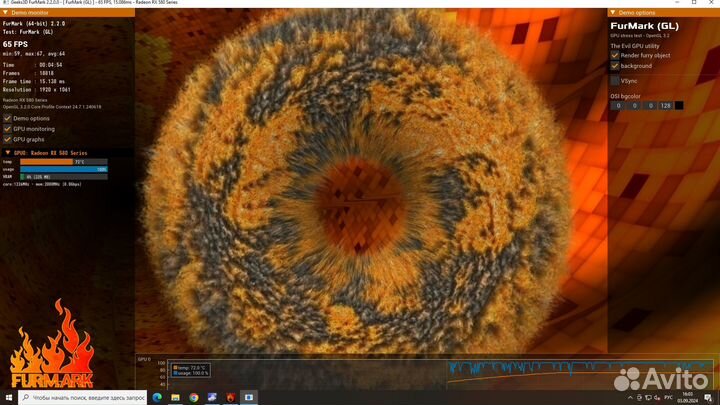Click the GPU 0 graph legend box
This screenshot has width=720, height=405.
click(191, 370)
